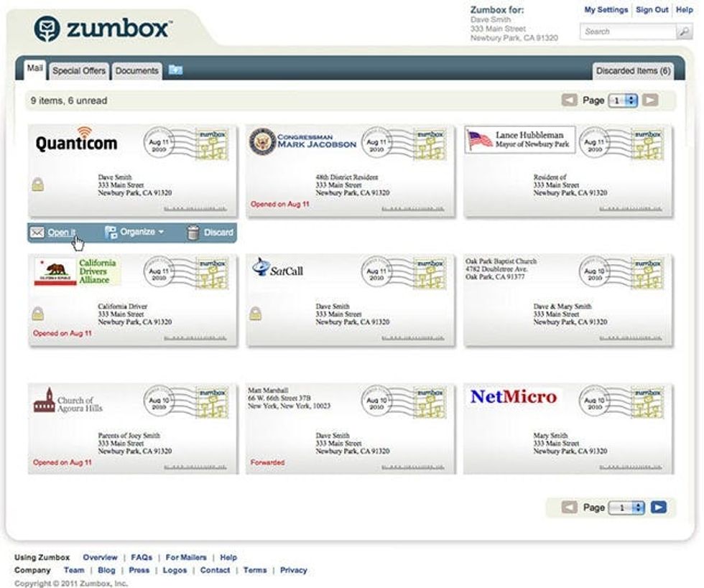Image resolution: width=704 pixels, height=588 pixels.
Task: Switch to the Documents tab
Action: point(136,71)
